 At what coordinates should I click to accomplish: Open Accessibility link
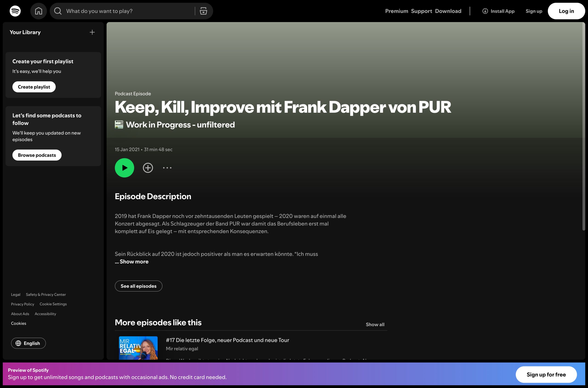click(45, 314)
